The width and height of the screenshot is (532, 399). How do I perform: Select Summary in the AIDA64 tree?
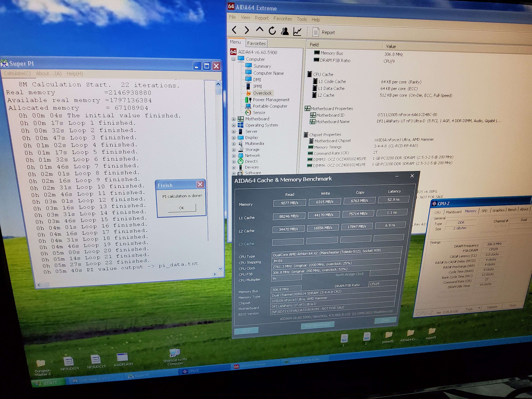(x=262, y=66)
